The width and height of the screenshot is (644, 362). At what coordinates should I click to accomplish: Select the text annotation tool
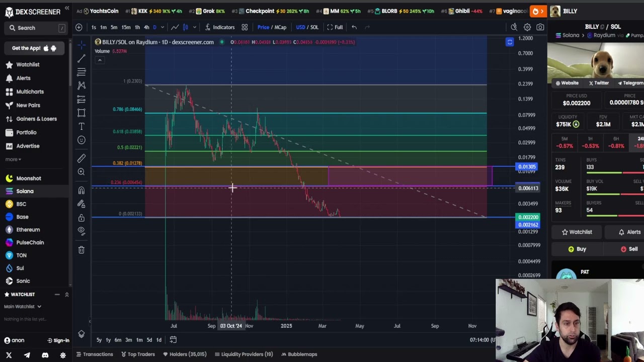point(82,126)
